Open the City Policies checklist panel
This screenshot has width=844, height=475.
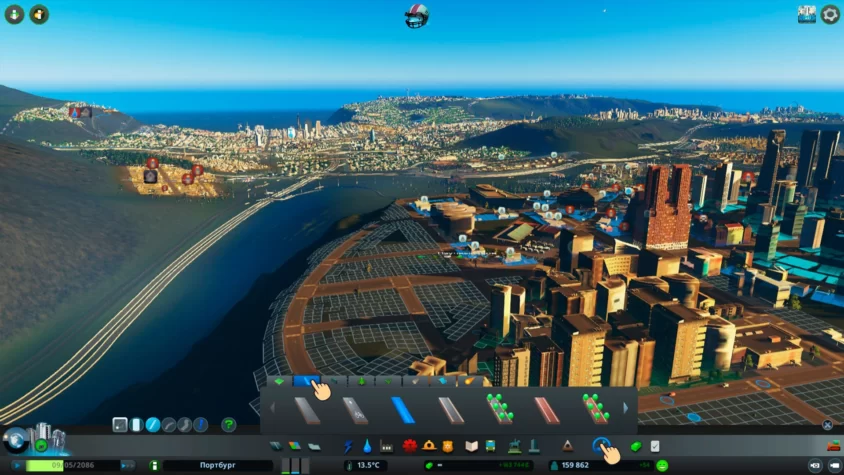(x=655, y=446)
